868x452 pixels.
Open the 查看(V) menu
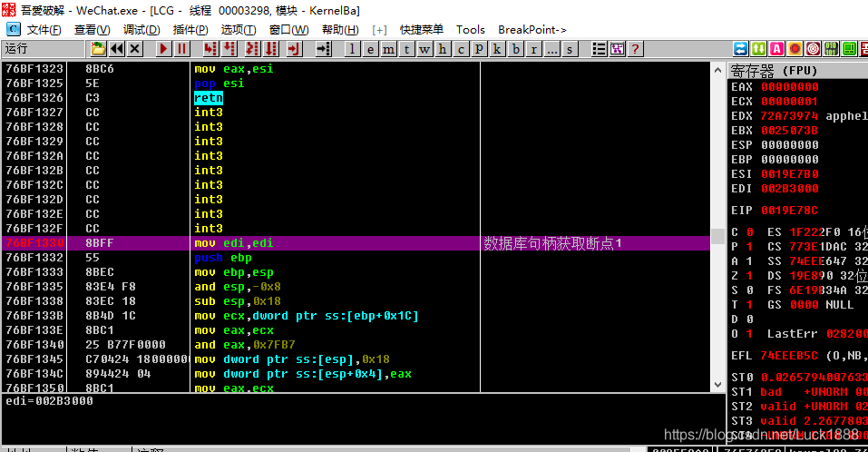(92, 30)
